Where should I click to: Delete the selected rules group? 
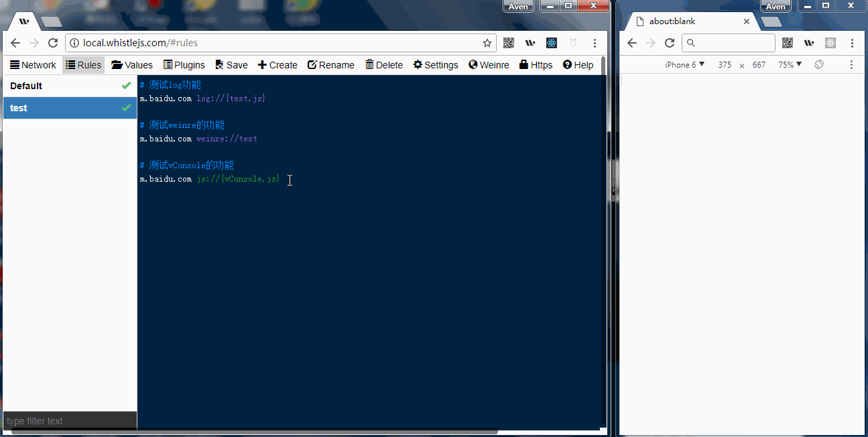tap(384, 65)
